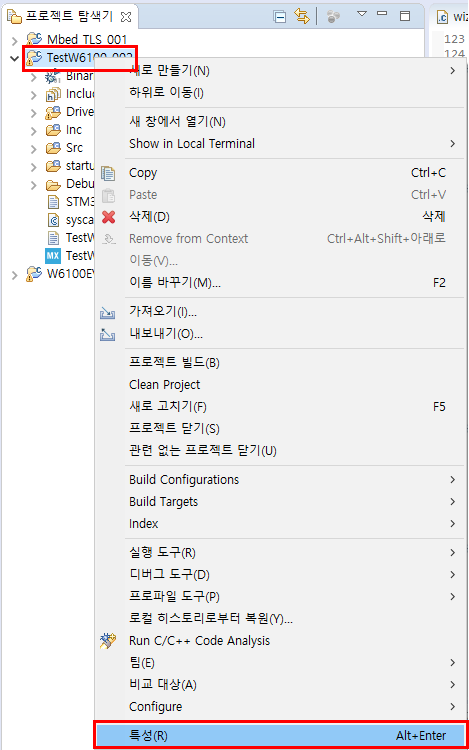Click the filter icon in explorer toolbar
469x750 pixels.
(x=333, y=17)
